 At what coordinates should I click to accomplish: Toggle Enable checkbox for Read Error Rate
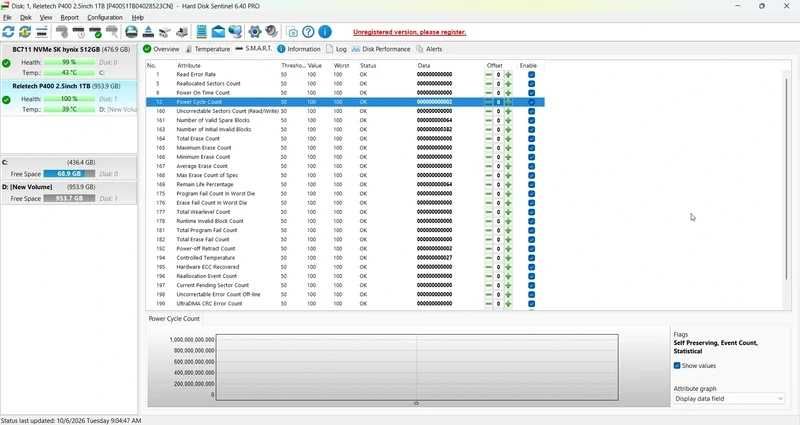[531, 74]
